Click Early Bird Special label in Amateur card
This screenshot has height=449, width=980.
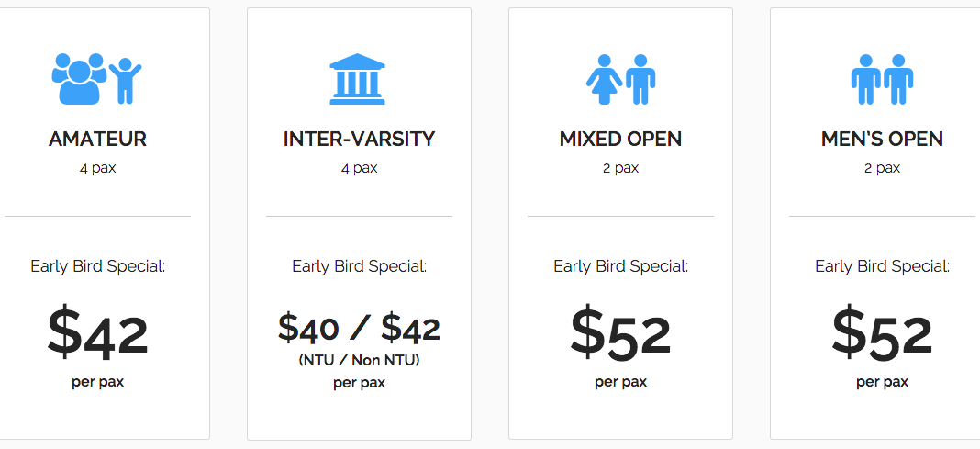coord(97,267)
